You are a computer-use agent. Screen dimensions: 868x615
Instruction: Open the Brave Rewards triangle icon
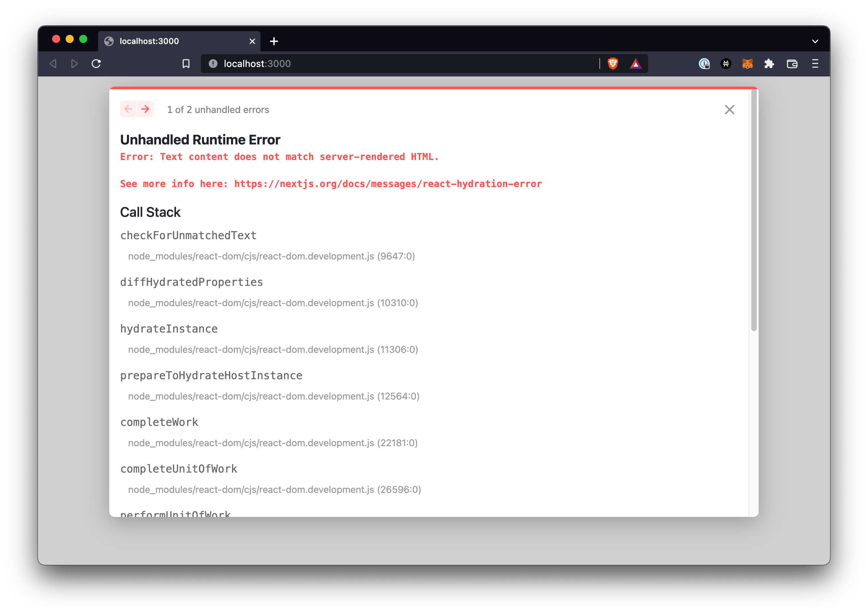pos(636,64)
